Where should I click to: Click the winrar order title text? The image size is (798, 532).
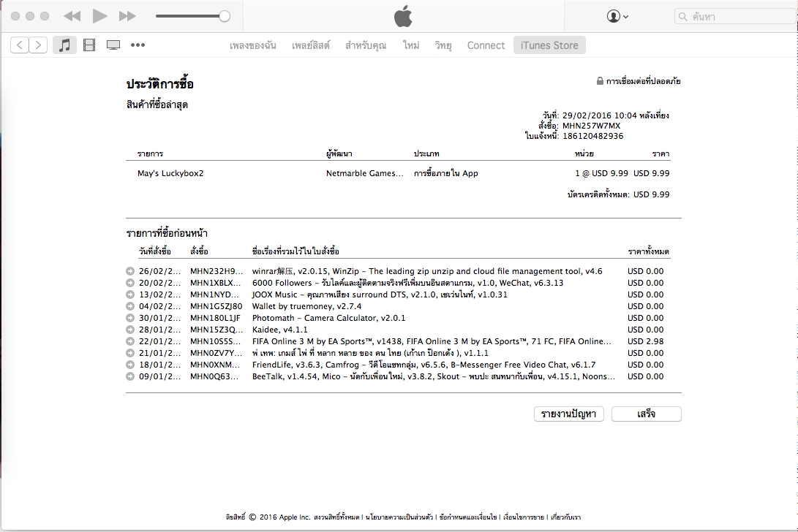pyautogui.click(x=427, y=271)
